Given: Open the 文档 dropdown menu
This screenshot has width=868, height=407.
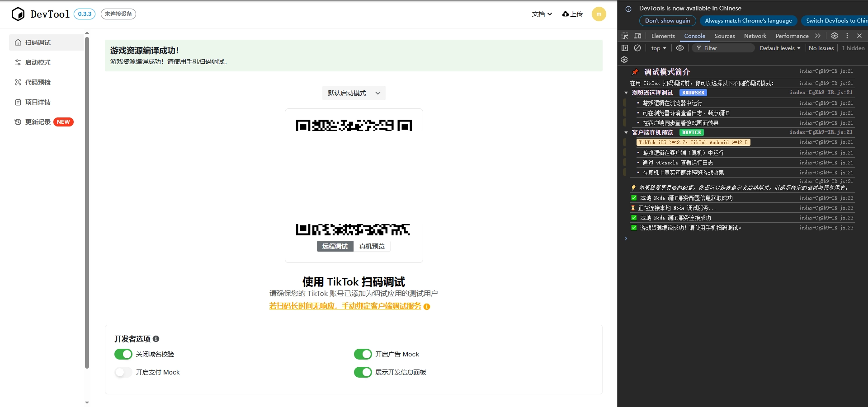Looking at the screenshot, I should coord(542,14).
